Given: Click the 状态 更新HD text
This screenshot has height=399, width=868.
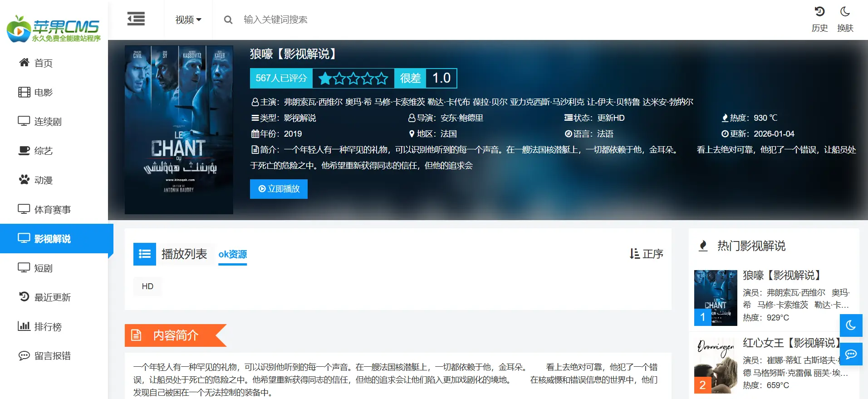Looking at the screenshot, I should (611, 118).
